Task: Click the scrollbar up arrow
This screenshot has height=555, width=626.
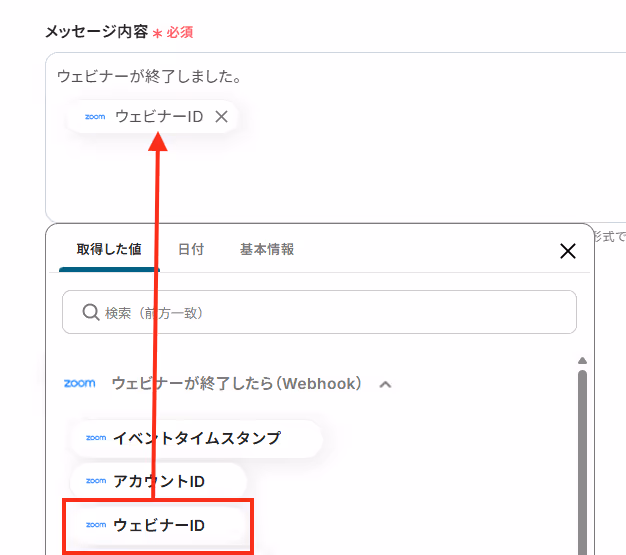Action: (x=582, y=361)
